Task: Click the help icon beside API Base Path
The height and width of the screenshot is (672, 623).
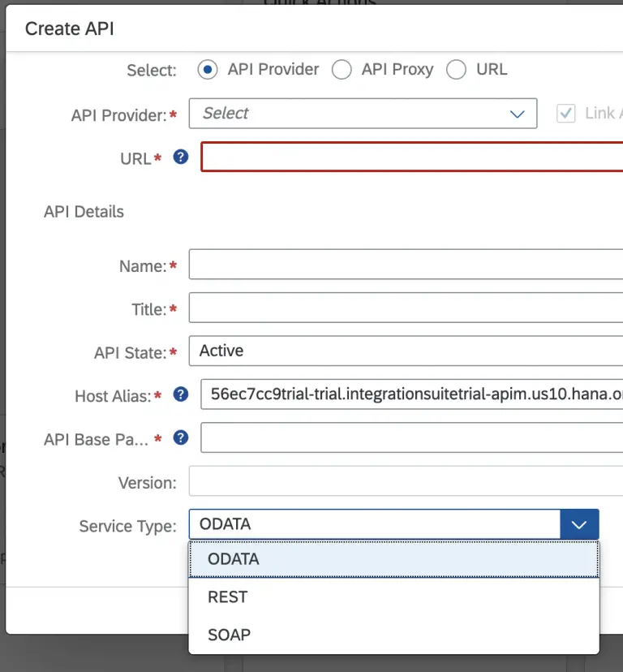Action: click(179, 438)
